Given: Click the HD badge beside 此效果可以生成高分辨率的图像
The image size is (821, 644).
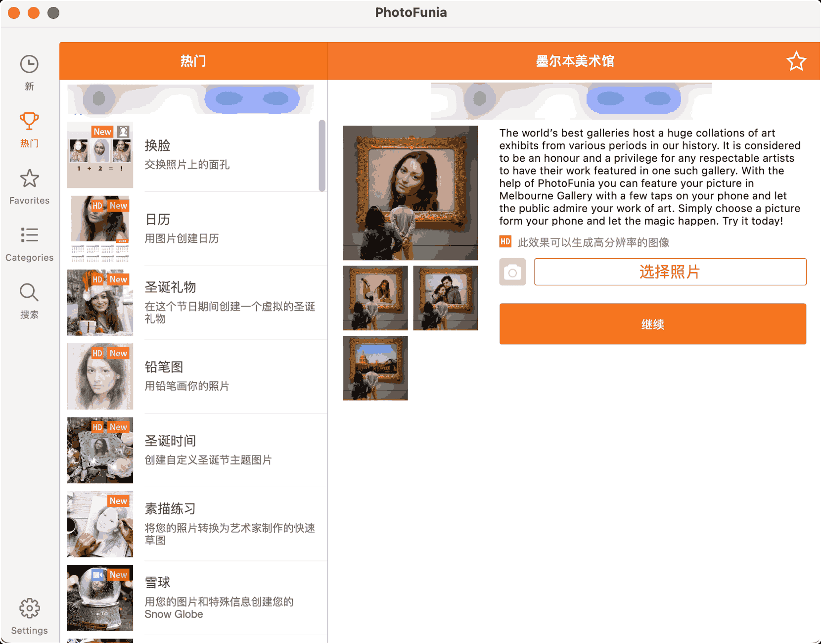Looking at the screenshot, I should (505, 242).
